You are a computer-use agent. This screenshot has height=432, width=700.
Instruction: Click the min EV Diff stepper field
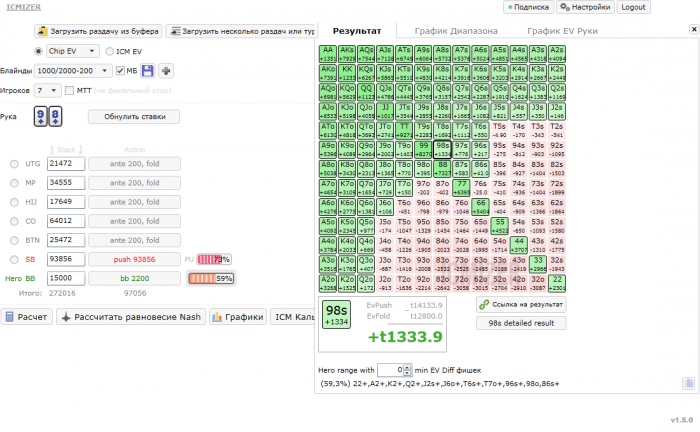[394, 370]
